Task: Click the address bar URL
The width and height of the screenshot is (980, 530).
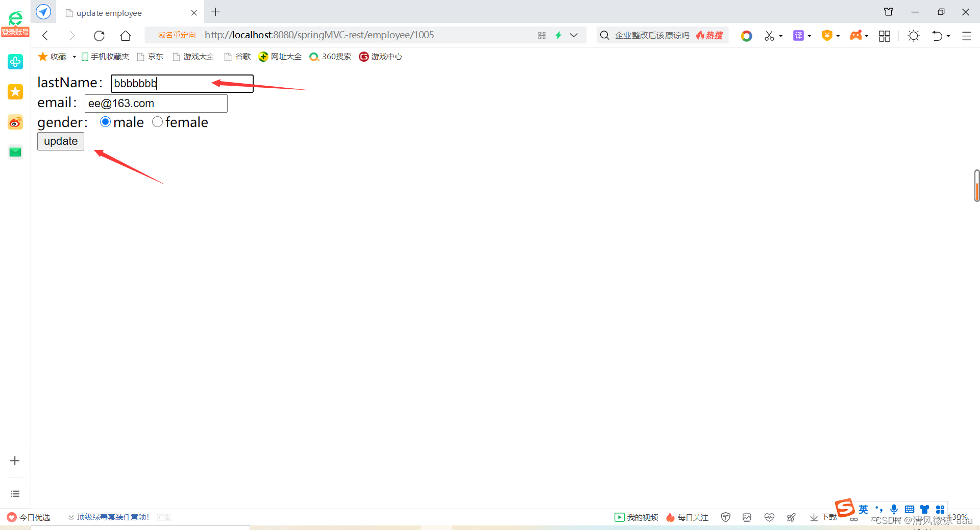Action: (319, 35)
